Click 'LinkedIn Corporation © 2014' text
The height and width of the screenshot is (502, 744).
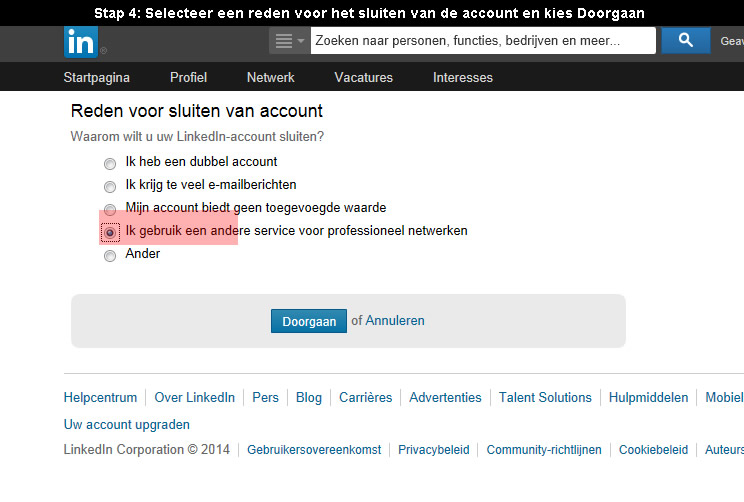pos(147,449)
